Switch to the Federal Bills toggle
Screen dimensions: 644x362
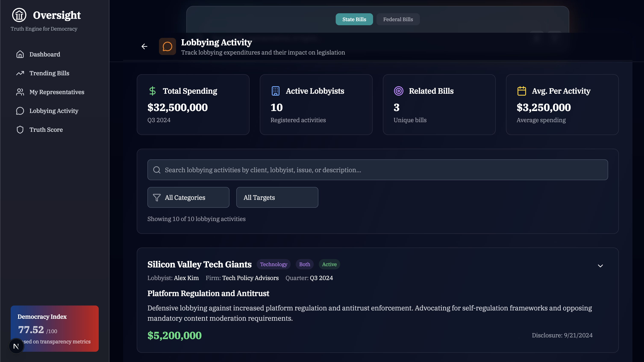pos(398,19)
